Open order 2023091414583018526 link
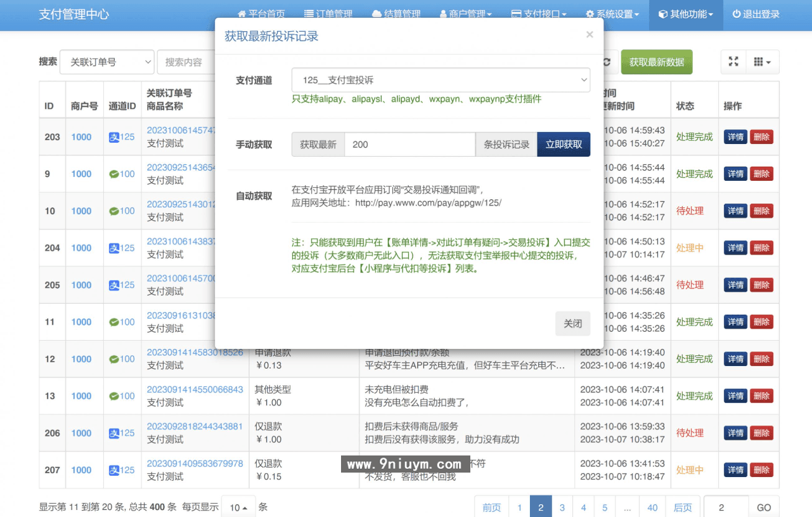Screen dimensions: 812x517 click(195, 352)
